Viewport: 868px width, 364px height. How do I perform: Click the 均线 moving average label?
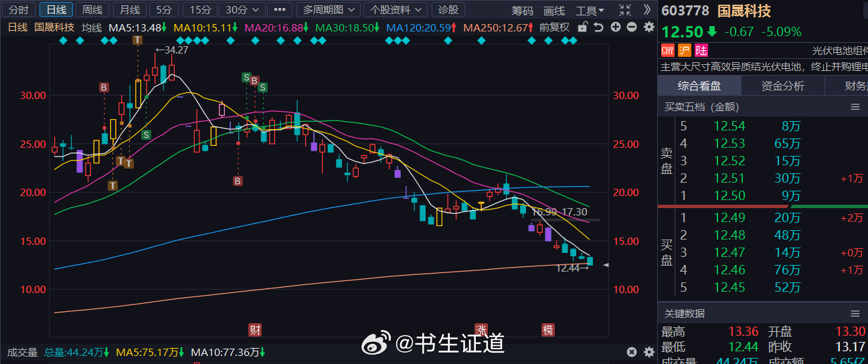(x=92, y=27)
